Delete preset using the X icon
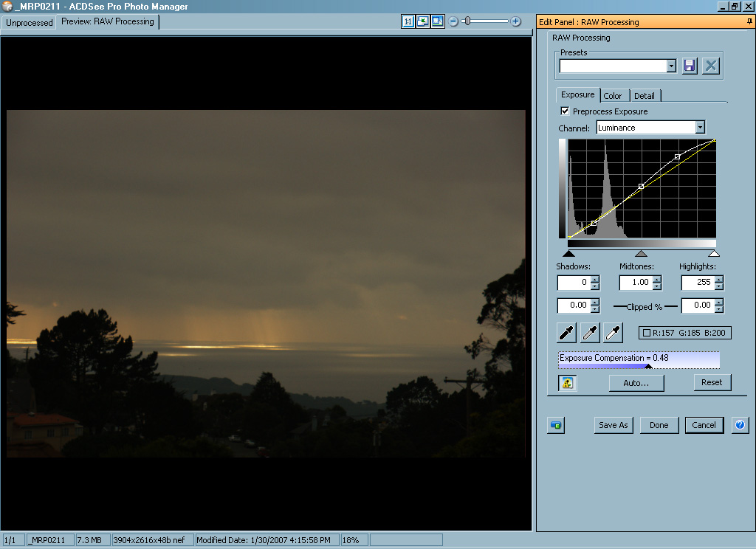 (710, 66)
